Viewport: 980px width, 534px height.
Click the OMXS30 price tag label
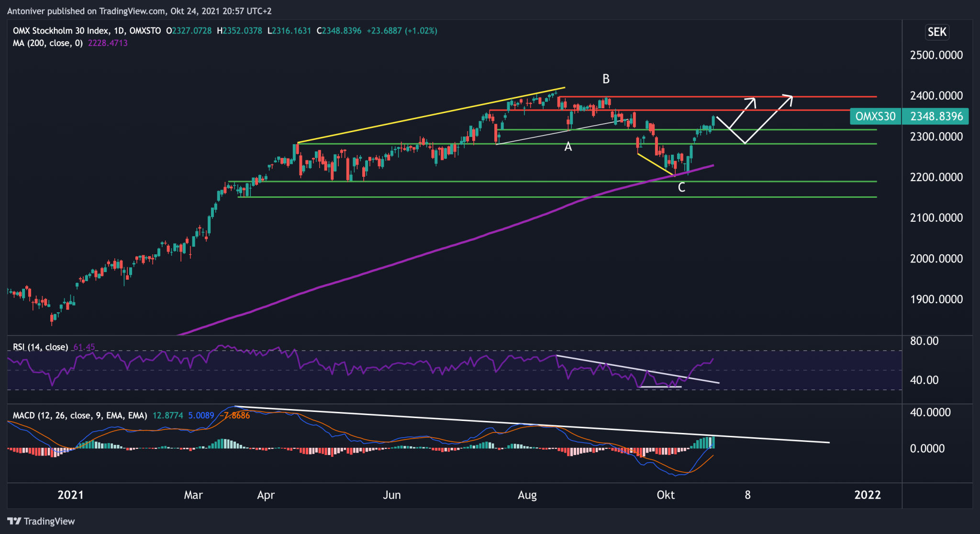click(875, 116)
